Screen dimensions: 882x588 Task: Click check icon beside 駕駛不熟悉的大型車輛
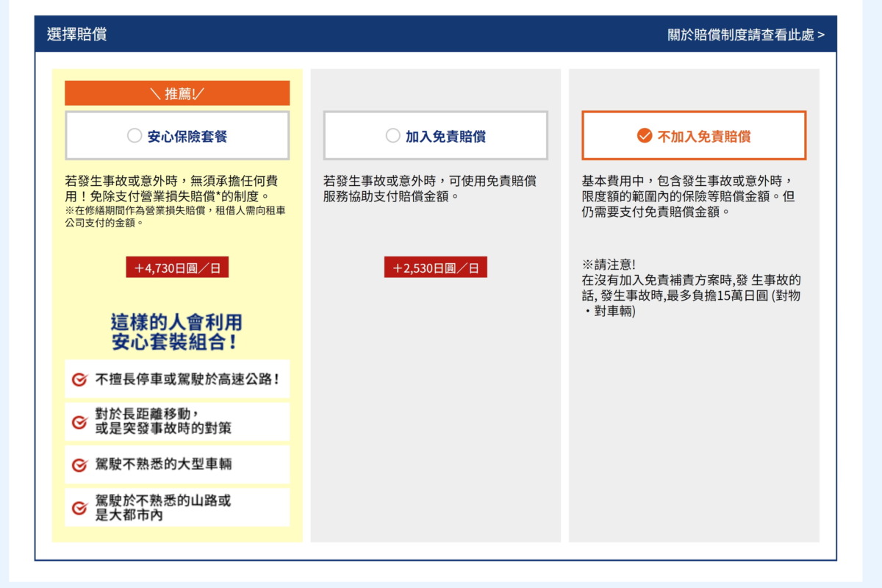click(79, 465)
